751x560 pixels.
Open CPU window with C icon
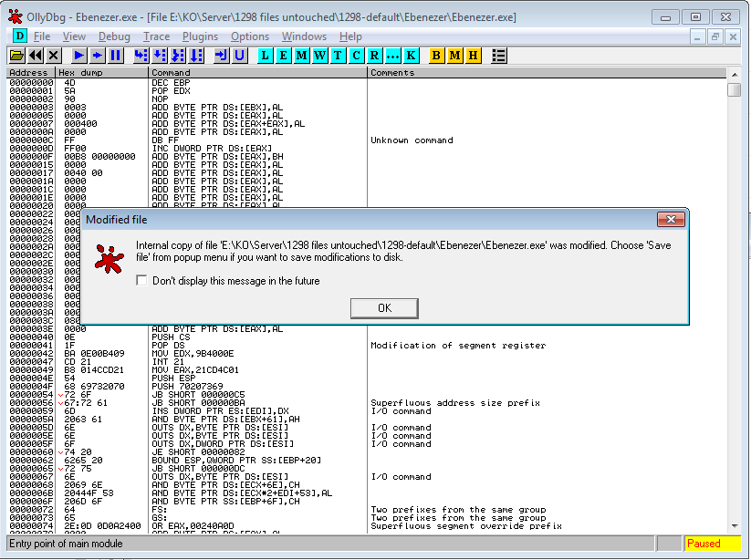tap(356, 56)
